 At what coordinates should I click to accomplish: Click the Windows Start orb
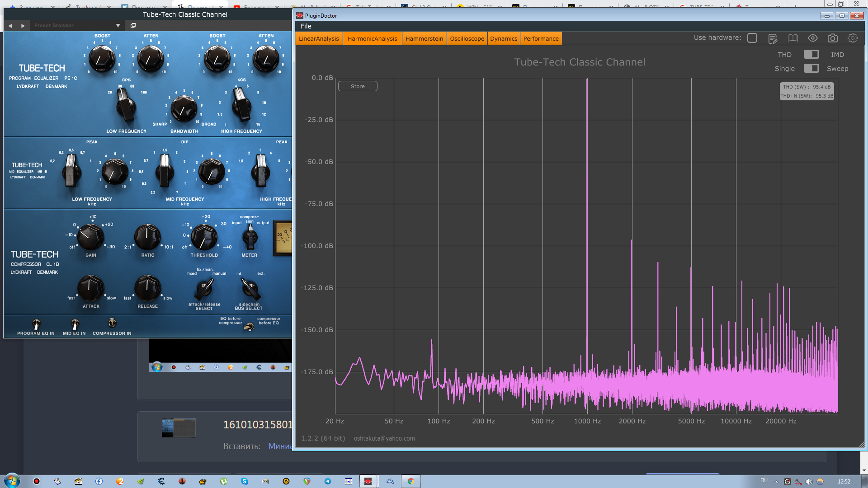pos(12,481)
